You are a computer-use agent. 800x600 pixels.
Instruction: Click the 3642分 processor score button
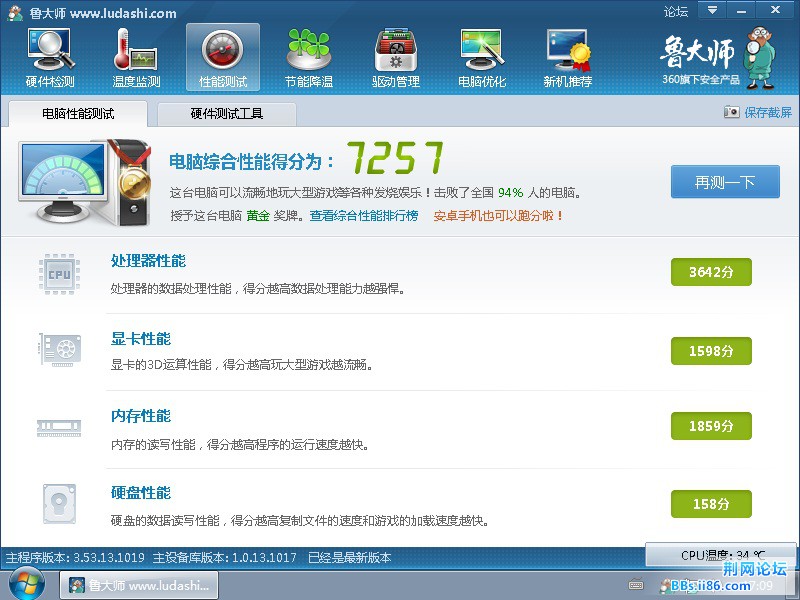pyautogui.click(x=711, y=272)
